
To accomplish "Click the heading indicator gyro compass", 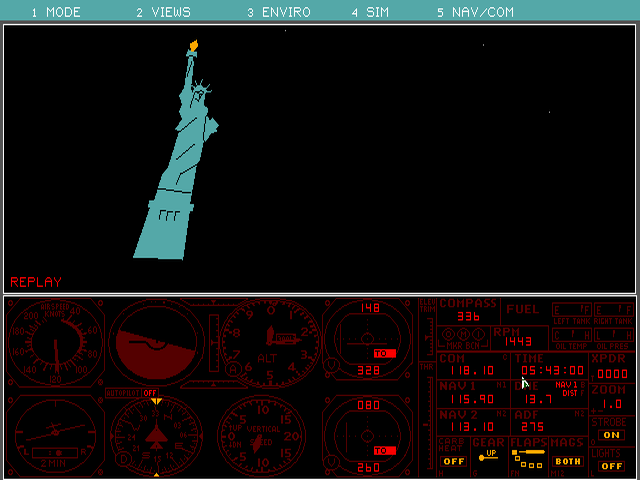I will point(156,435).
